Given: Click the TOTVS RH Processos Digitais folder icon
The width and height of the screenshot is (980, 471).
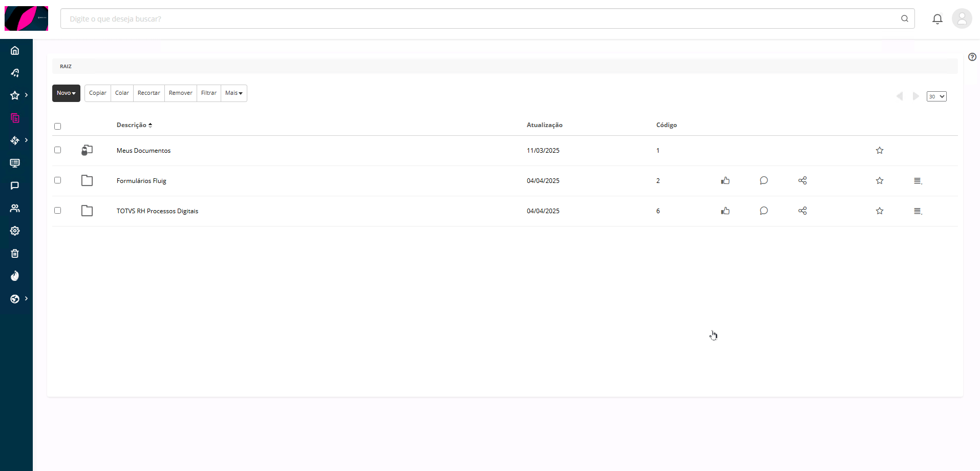Looking at the screenshot, I should [87, 211].
